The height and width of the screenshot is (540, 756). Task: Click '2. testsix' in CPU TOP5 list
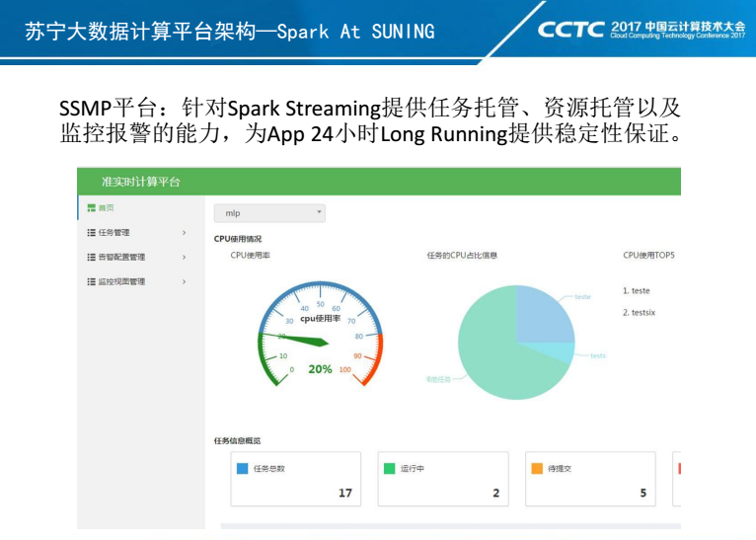point(639,312)
